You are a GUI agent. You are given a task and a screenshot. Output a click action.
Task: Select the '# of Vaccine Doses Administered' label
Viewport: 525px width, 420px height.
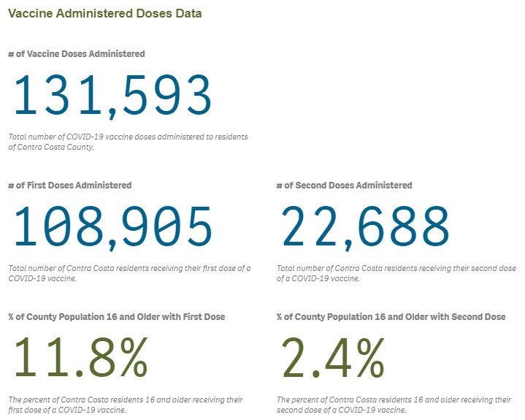(x=77, y=54)
